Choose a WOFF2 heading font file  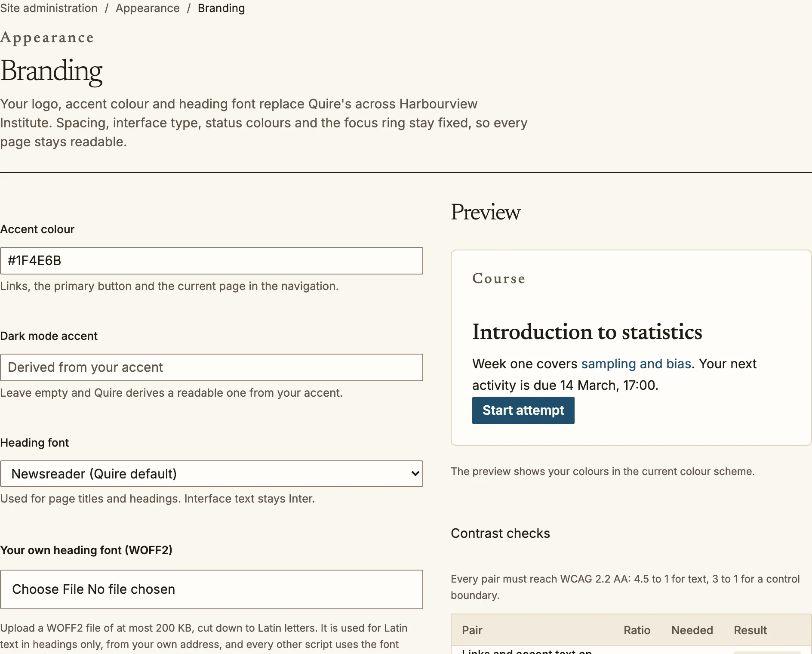tap(212, 589)
